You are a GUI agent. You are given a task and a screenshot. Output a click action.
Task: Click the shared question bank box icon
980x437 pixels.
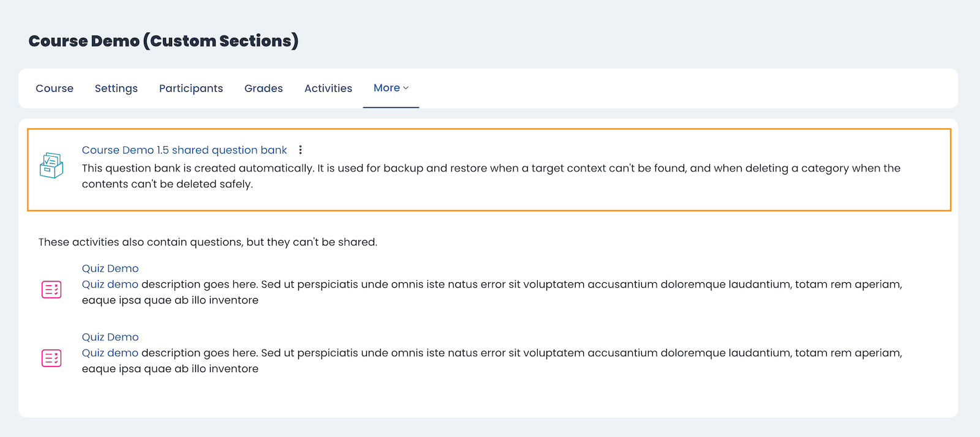[x=51, y=166]
